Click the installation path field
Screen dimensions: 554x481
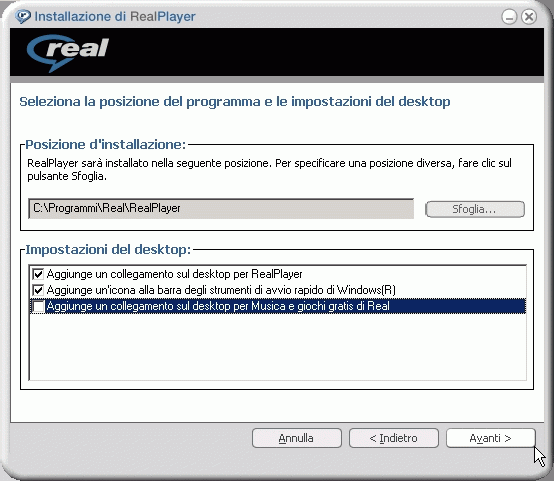pyautogui.click(x=221, y=209)
